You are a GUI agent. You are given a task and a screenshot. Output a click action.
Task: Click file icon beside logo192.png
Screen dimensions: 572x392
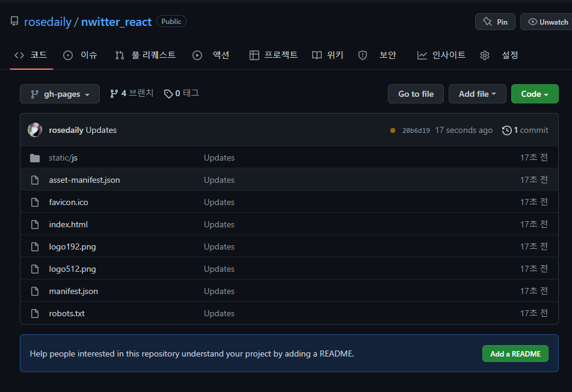pyautogui.click(x=35, y=247)
